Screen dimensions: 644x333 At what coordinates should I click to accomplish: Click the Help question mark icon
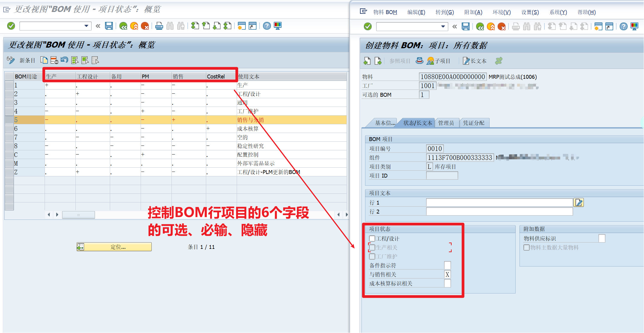tap(266, 26)
